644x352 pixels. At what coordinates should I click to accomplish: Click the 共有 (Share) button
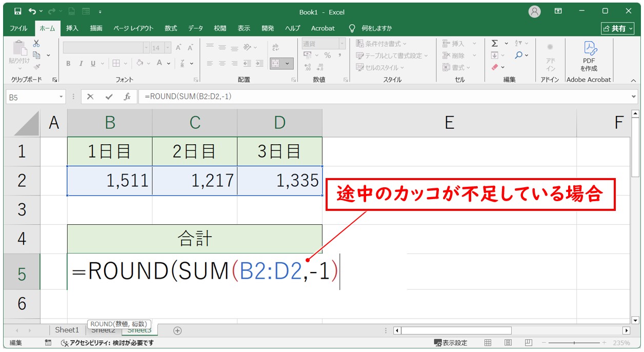(x=617, y=28)
